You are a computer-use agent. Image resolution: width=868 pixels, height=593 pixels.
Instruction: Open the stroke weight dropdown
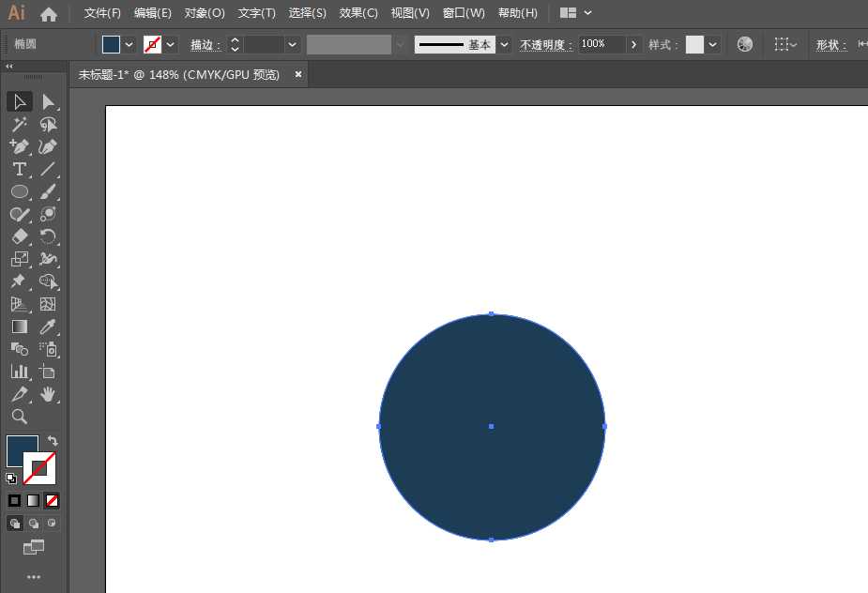(x=291, y=44)
